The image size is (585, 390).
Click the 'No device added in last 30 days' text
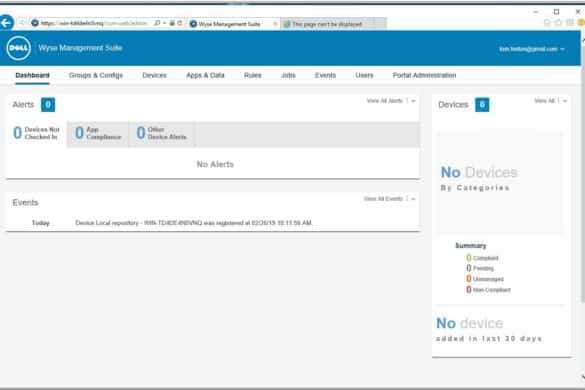pyautogui.click(x=488, y=329)
